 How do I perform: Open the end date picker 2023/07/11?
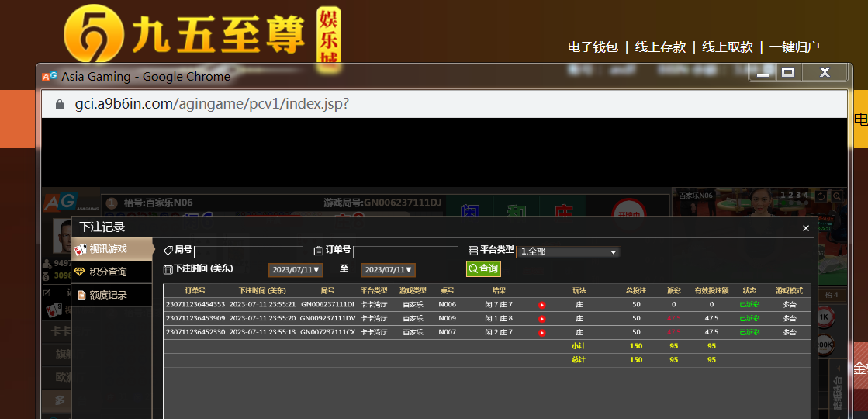388,270
